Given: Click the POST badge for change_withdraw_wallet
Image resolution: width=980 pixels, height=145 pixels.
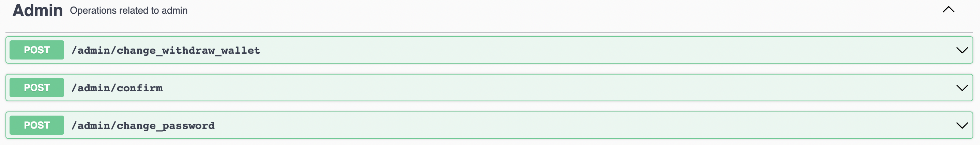Looking at the screenshot, I should (36, 50).
